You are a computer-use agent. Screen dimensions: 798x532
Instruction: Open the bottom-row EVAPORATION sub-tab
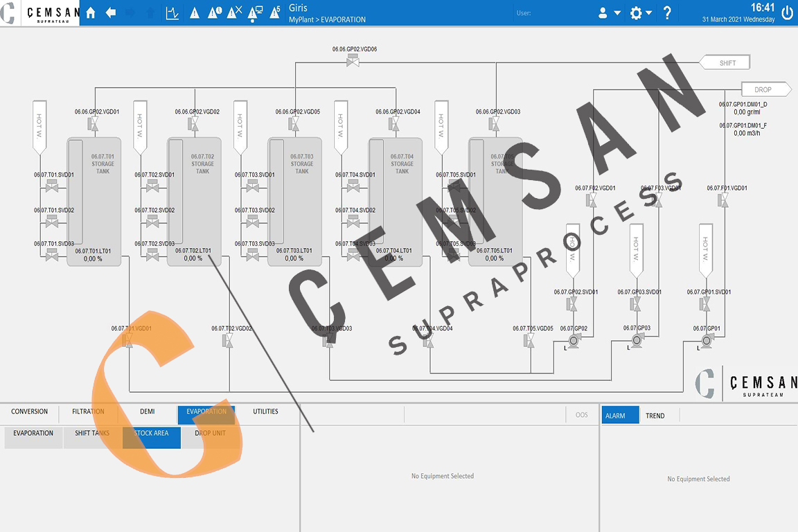click(x=33, y=437)
